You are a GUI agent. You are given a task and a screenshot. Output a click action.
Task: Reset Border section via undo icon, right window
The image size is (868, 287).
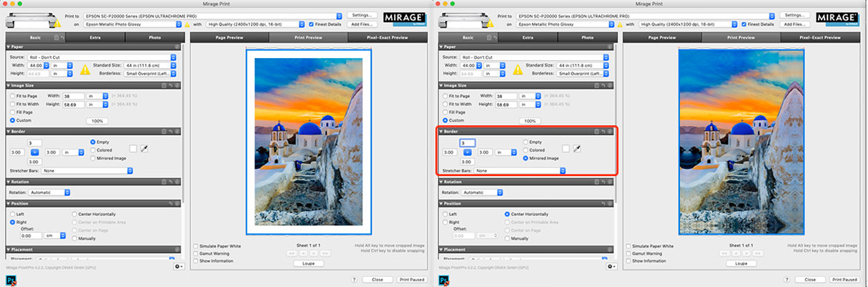click(603, 132)
